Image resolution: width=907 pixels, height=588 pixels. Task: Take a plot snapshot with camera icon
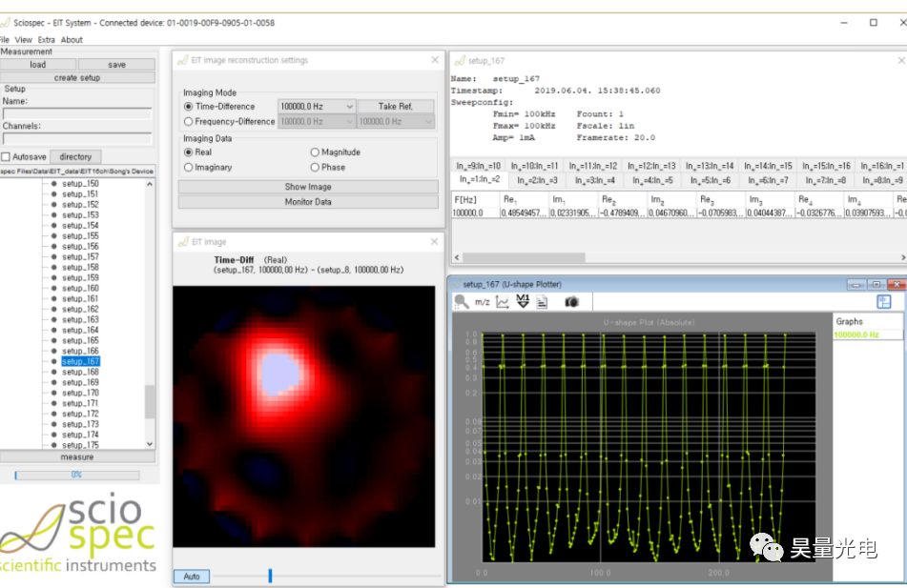coord(571,301)
